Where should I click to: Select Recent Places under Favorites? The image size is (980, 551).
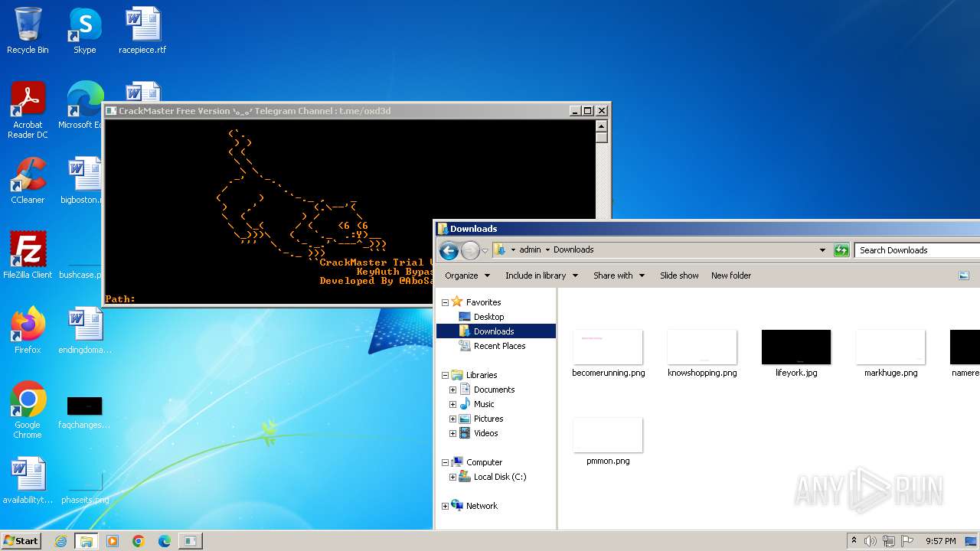(499, 346)
